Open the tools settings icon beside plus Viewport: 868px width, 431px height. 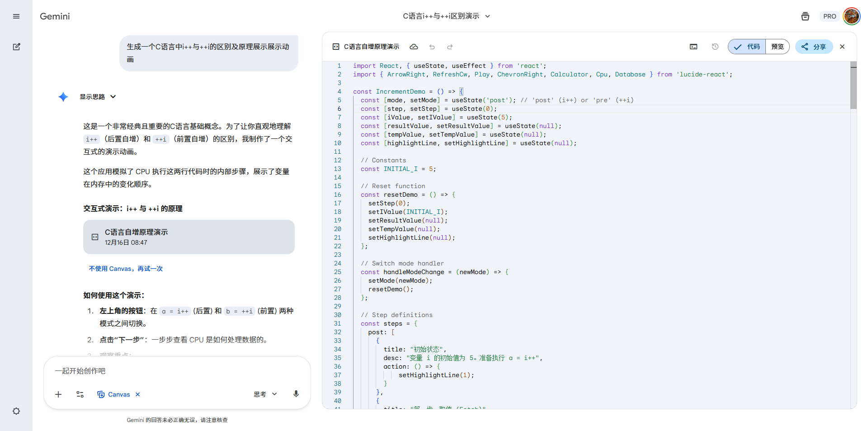coord(80,394)
